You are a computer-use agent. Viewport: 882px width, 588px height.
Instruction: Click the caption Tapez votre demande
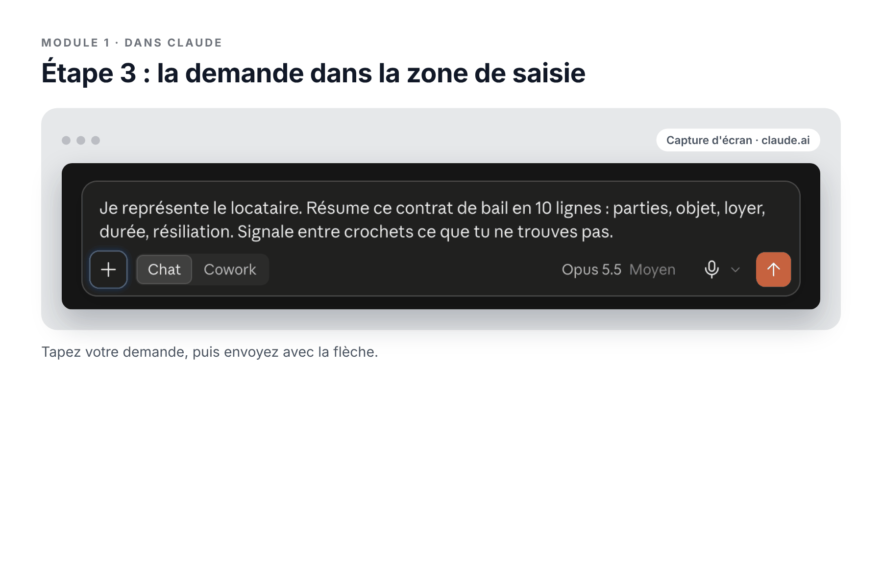pos(210,352)
